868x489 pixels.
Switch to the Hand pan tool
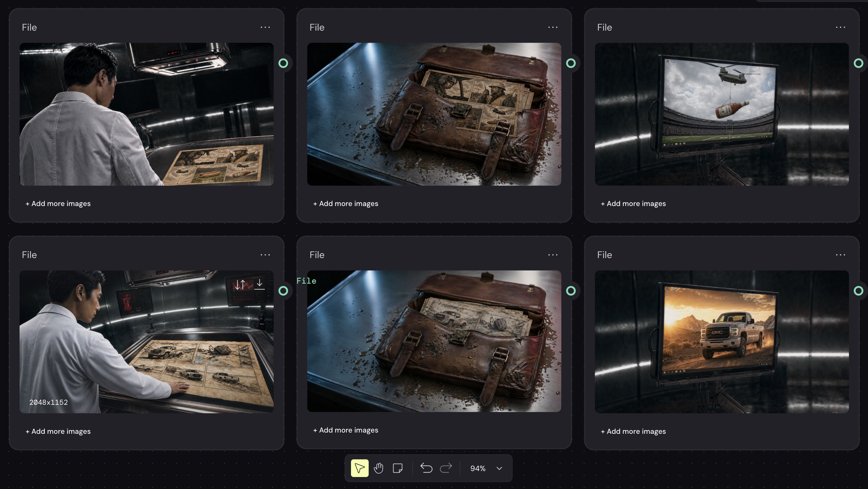pos(379,468)
